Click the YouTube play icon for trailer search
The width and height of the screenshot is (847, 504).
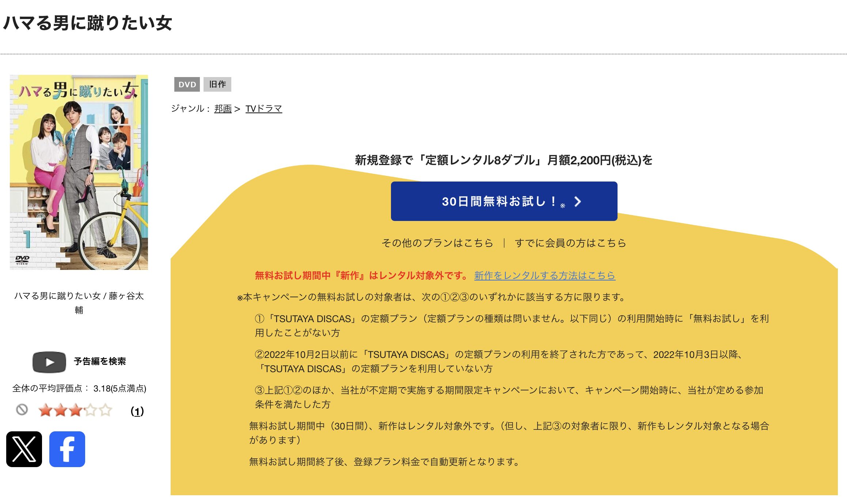pyautogui.click(x=49, y=362)
